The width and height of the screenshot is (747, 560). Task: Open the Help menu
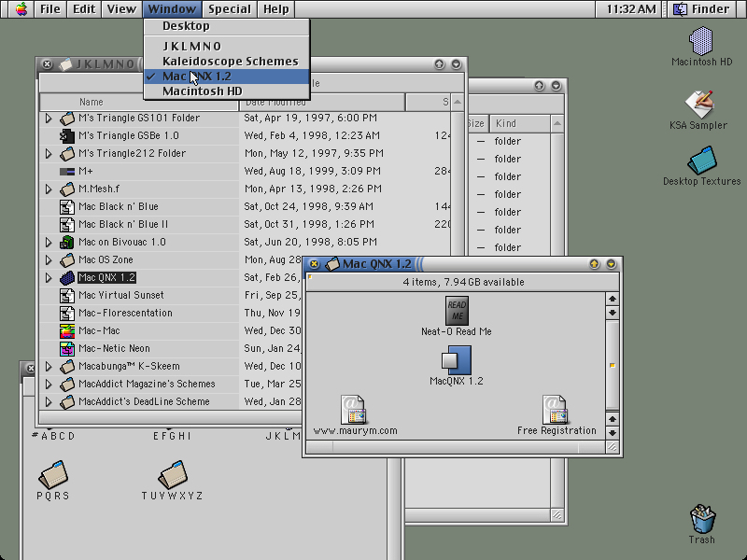[x=275, y=9]
